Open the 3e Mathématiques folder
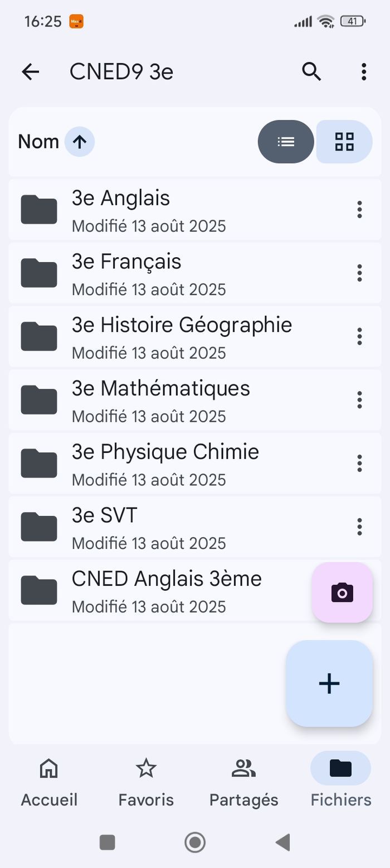390x868 pixels. pos(167,400)
